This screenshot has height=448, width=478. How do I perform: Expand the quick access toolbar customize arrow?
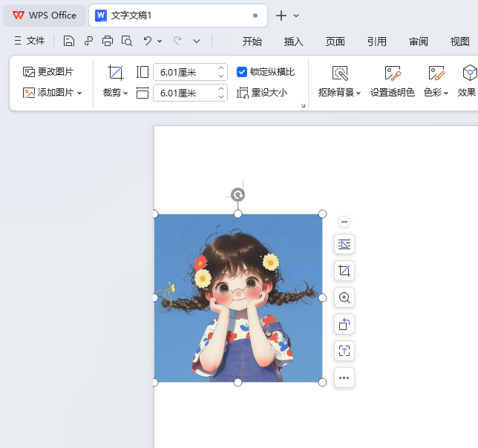197,41
